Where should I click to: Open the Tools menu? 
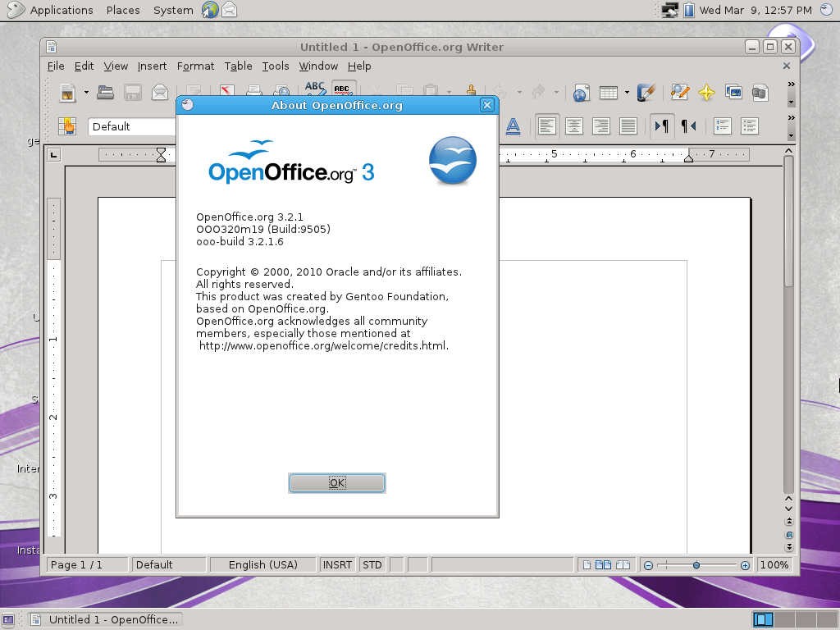click(276, 66)
